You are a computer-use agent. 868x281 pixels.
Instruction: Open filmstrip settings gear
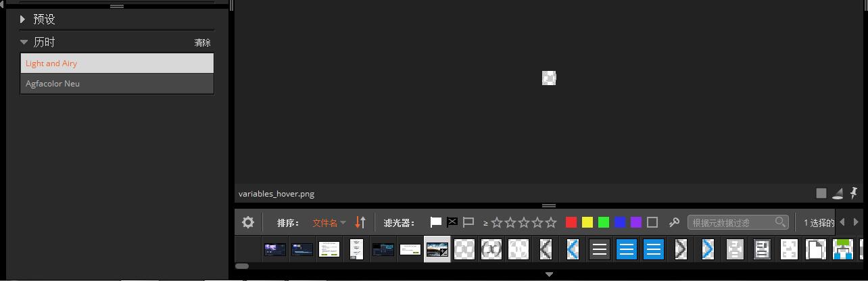pos(248,222)
